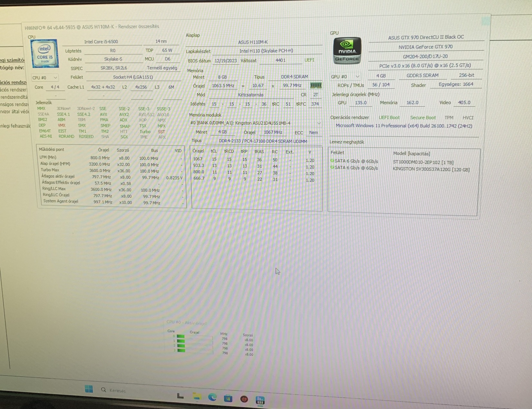Open Microsoft Store from the taskbar

(228, 398)
